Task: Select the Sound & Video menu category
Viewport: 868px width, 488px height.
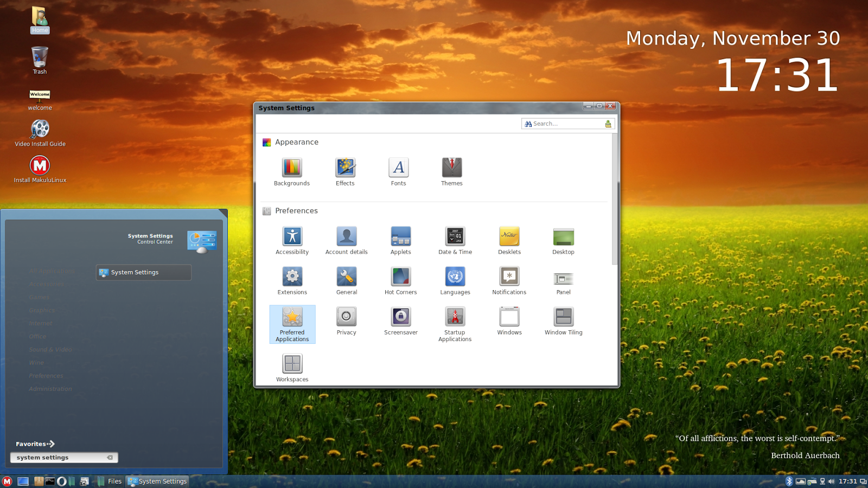Action: click(50, 350)
